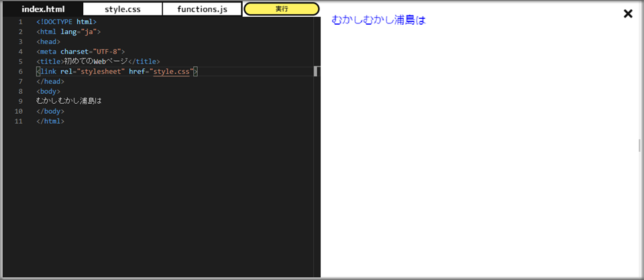Switch to the index.html tab

43,9
